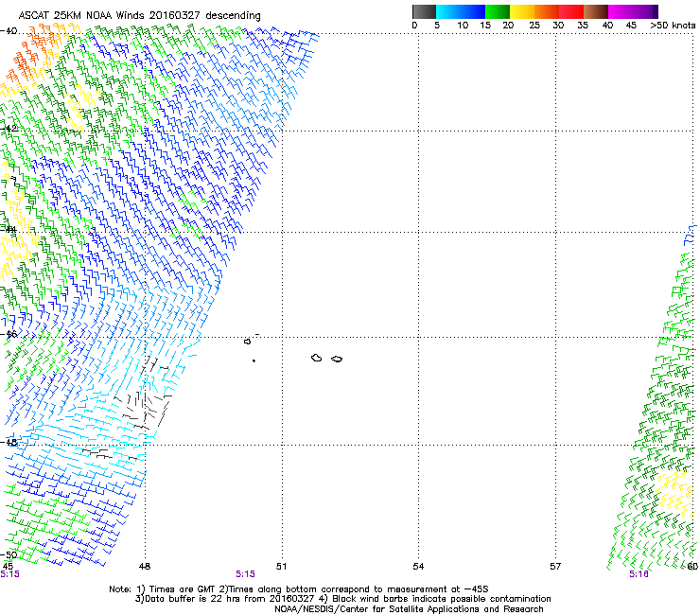Click the longitude label 57
Viewport: 700px width, 615px height.
[555, 567]
